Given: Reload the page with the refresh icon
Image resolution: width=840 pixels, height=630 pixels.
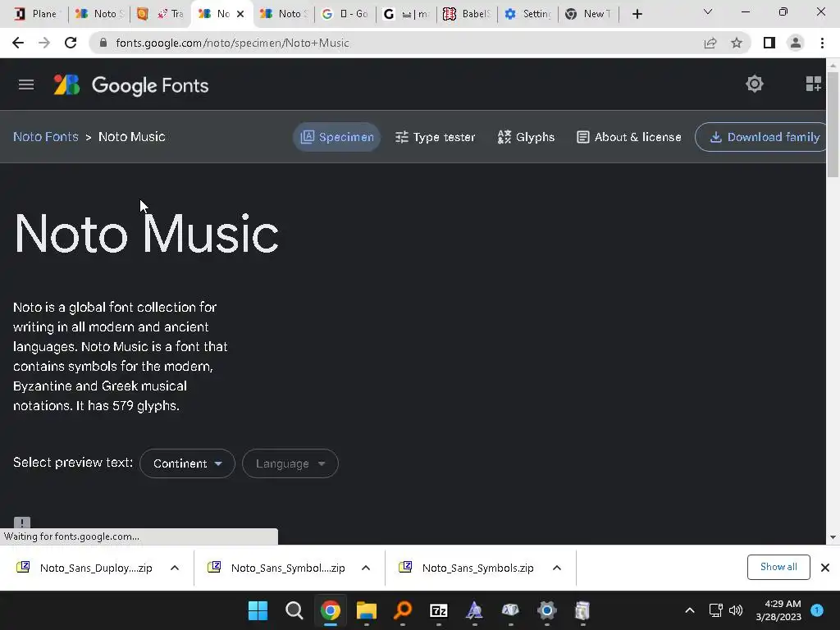Looking at the screenshot, I should click(71, 43).
